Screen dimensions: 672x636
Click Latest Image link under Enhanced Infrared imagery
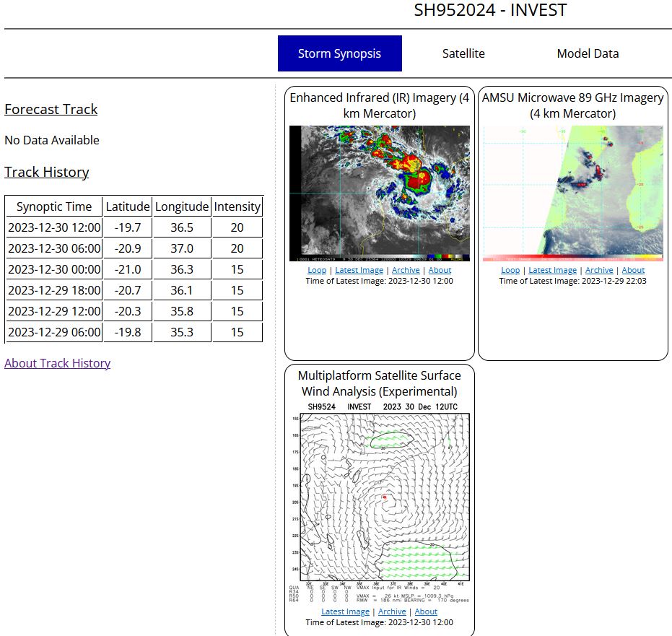pos(359,270)
